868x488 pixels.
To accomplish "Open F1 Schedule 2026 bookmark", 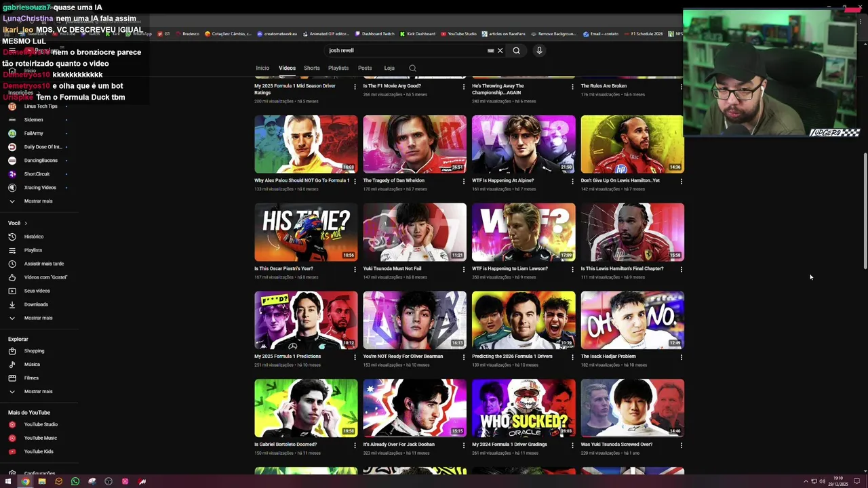I will [643, 34].
